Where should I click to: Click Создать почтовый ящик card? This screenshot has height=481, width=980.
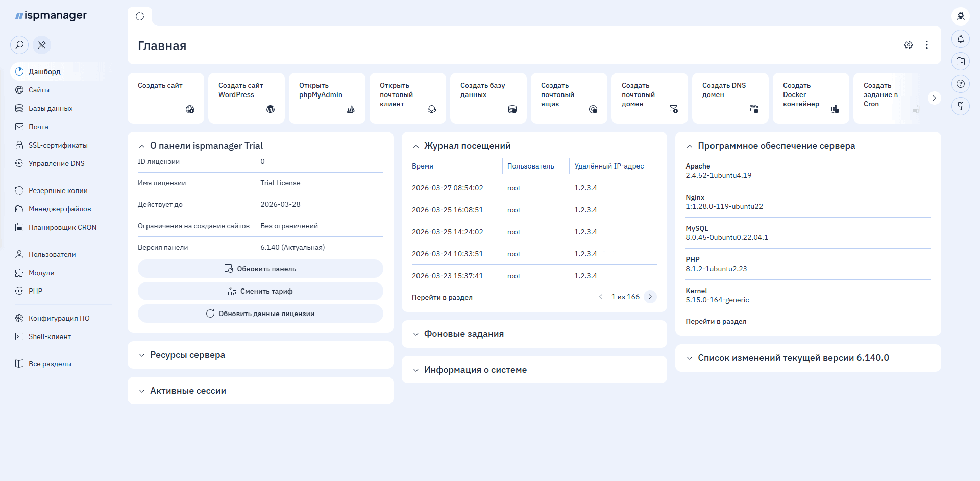(569, 98)
